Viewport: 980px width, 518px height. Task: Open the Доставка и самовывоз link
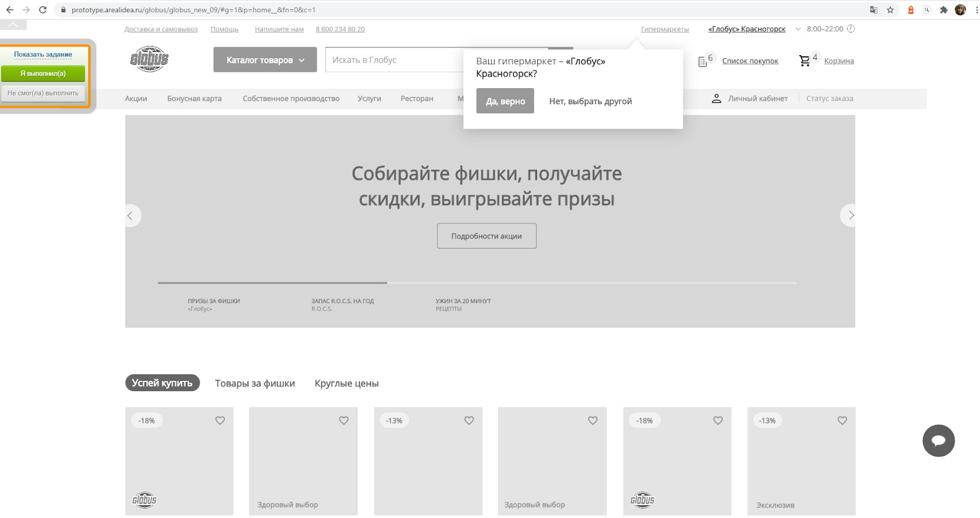tap(161, 29)
